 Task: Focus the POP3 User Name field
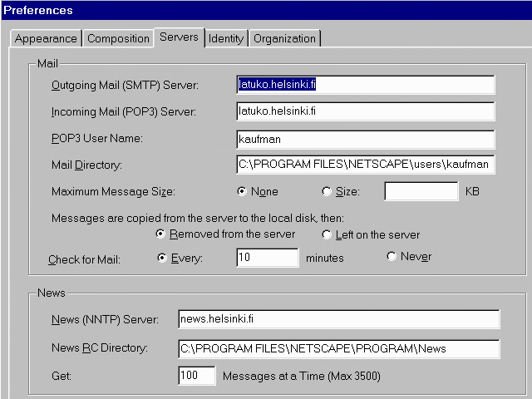[365, 139]
